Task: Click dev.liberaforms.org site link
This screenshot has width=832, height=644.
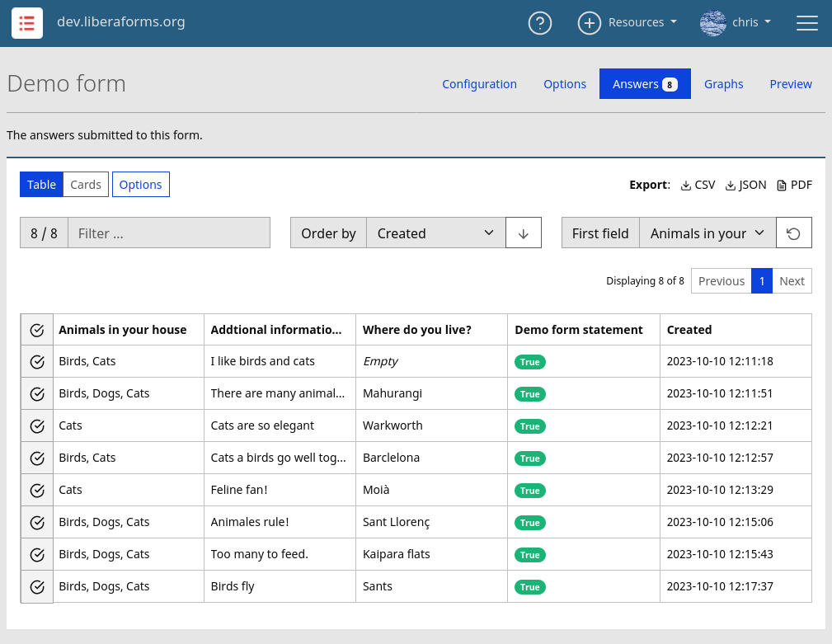Action: [x=121, y=21]
